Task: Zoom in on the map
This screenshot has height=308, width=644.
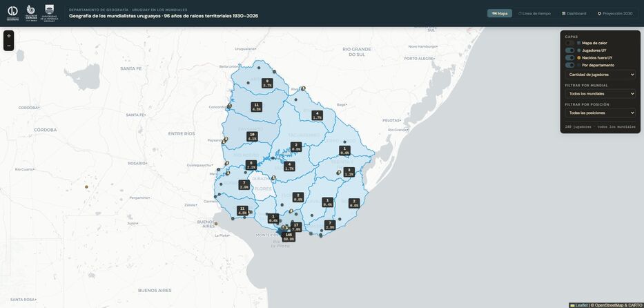Action: [8, 36]
